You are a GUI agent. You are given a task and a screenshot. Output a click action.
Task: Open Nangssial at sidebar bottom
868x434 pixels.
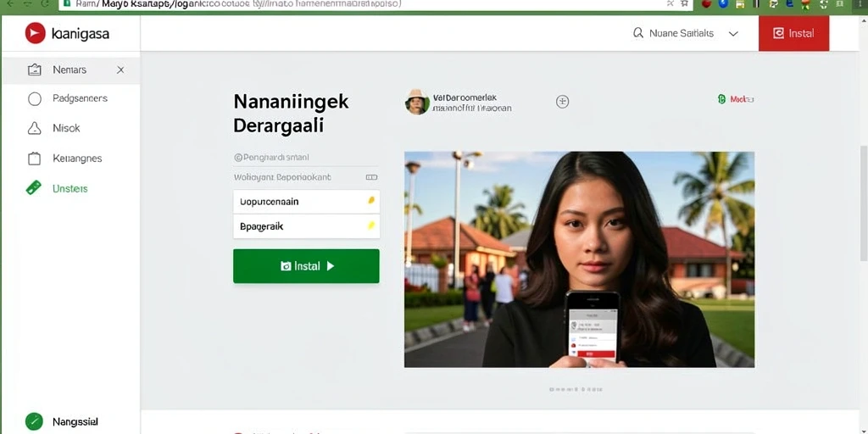pyautogui.click(x=75, y=421)
